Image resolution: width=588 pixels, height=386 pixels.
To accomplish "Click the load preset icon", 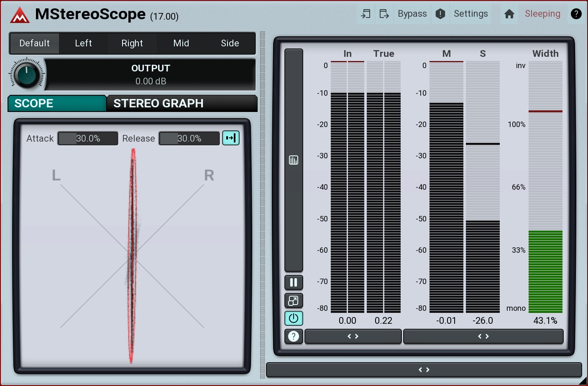I will (366, 14).
